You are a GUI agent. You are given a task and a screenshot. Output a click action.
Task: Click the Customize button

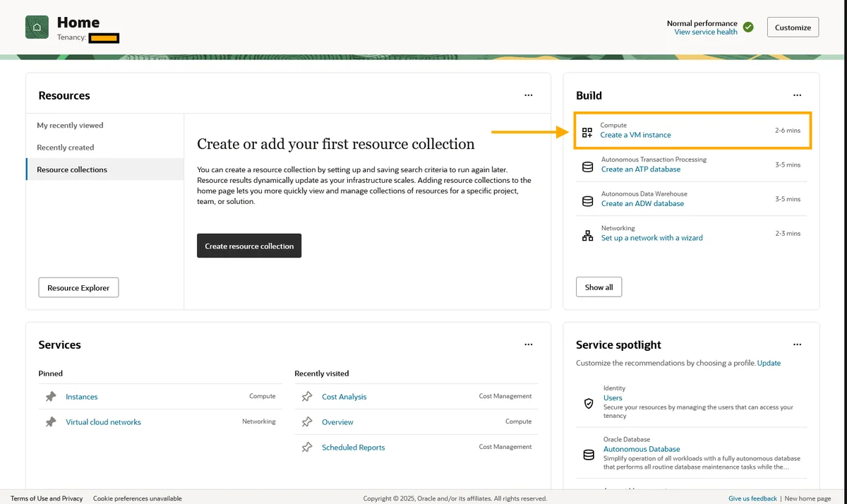(793, 28)
